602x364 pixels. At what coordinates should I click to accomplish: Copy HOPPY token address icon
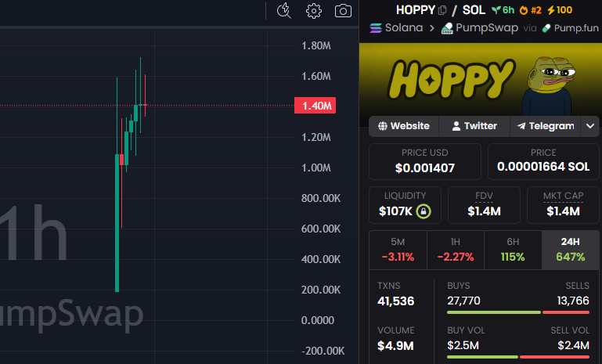click(442, 10)
